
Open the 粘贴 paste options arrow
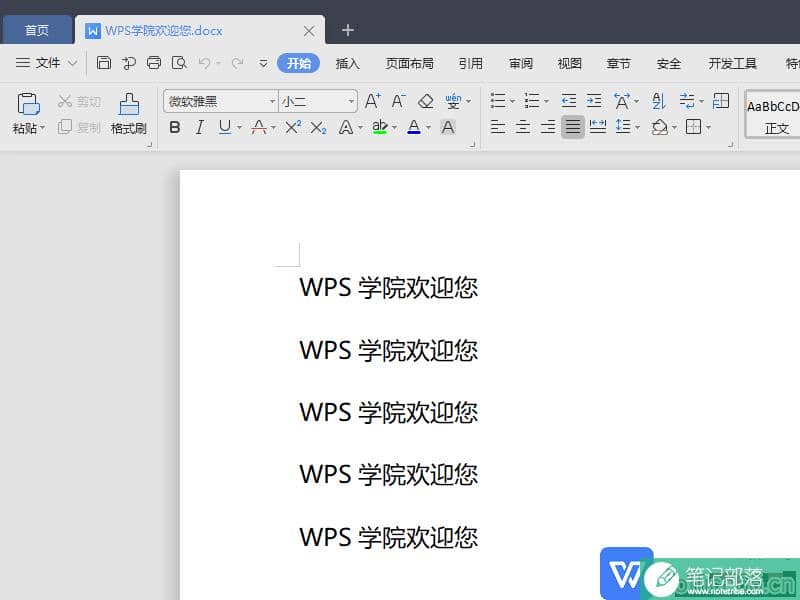pyautogui.click(x=42, y=128)
